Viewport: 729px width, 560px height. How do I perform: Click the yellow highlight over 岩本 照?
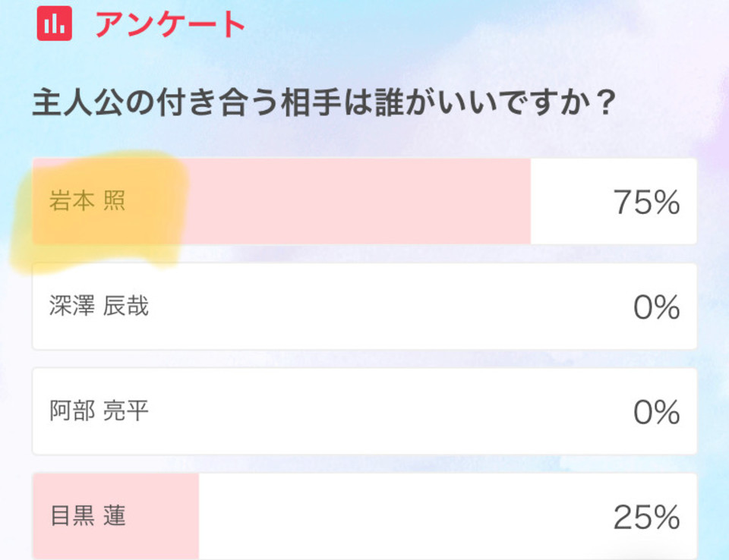tap(100, 210)
